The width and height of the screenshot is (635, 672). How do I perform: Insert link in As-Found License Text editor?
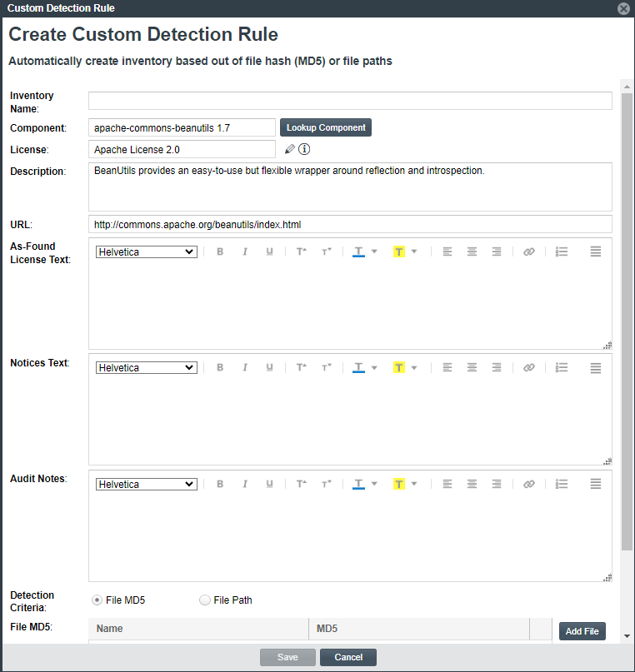tap(528, 251)
